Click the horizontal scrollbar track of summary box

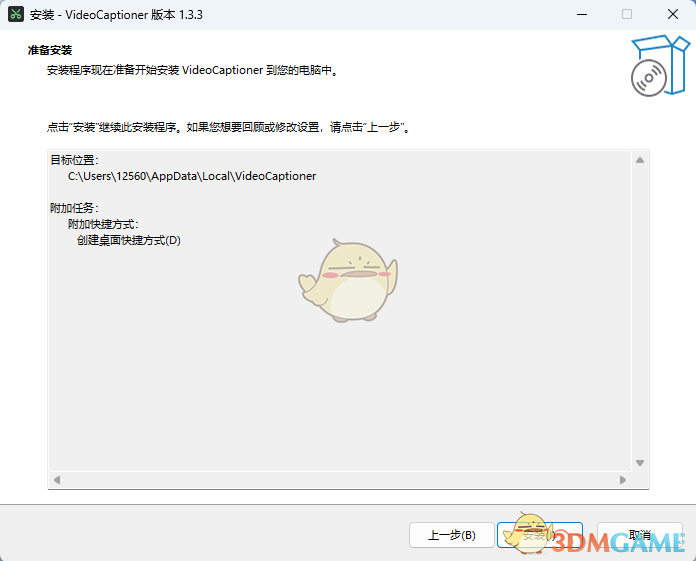click(340, 480)
